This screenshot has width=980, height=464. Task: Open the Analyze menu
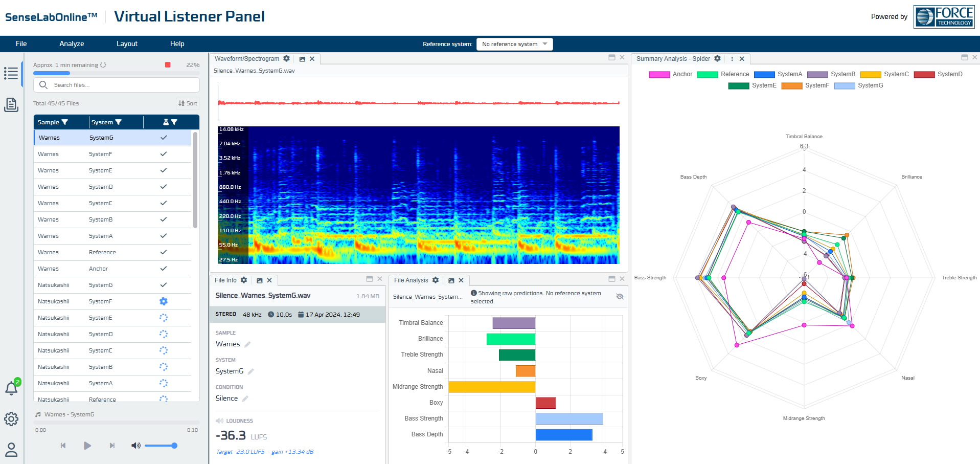coord(72,44)
